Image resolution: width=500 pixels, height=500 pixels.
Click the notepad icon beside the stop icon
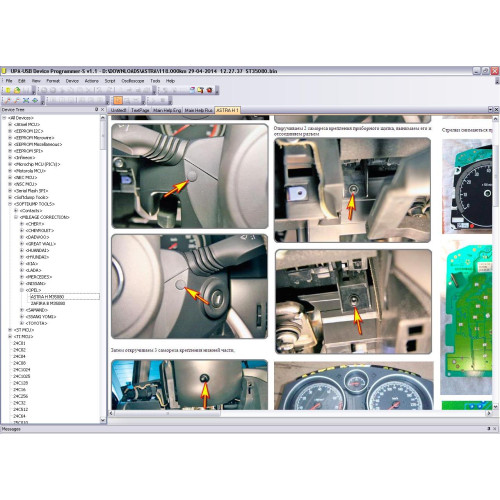coord(201,90)
